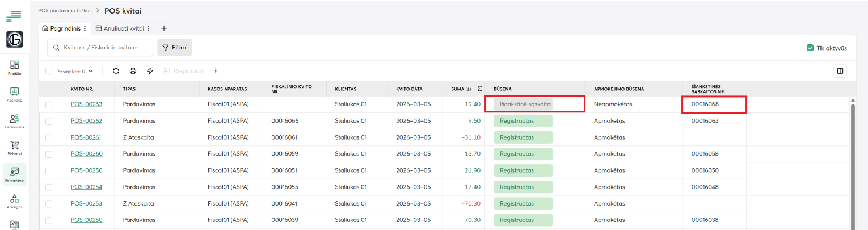
Task: Click the lightning bolt quick actions icon
Action: click(150, 71)
